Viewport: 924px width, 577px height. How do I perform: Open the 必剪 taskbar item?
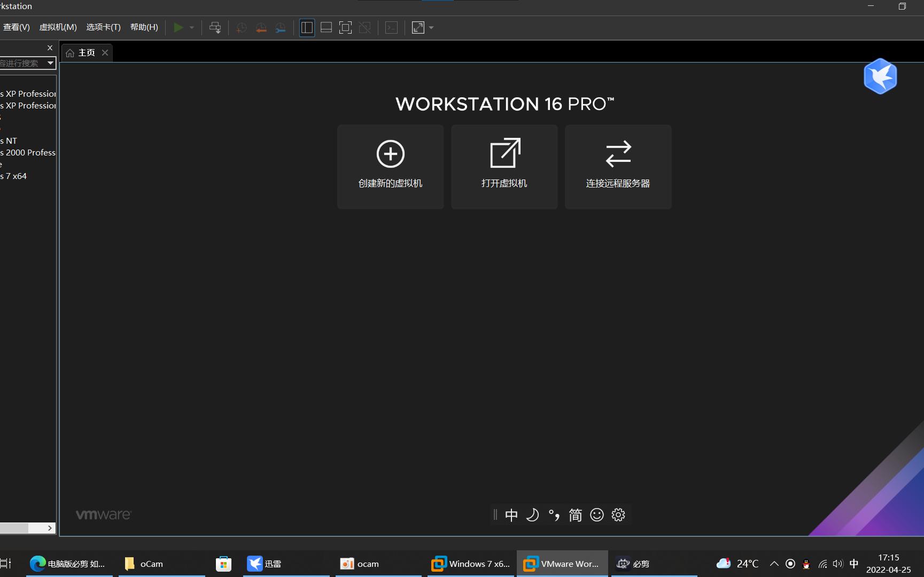654,564
